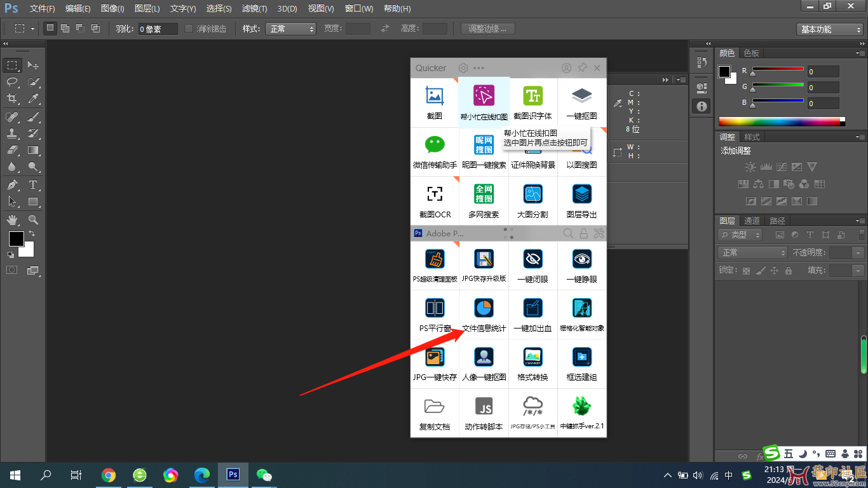Select the Hand tool

12,220
